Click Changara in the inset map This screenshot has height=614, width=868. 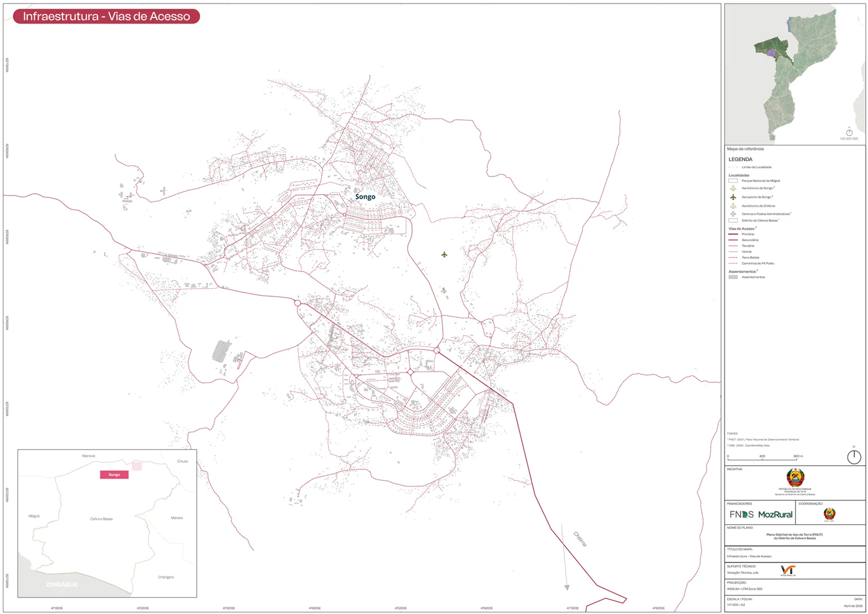[165, 577]
